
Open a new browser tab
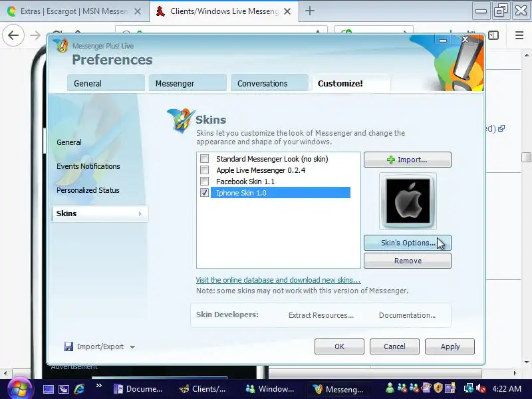point(309,11)
